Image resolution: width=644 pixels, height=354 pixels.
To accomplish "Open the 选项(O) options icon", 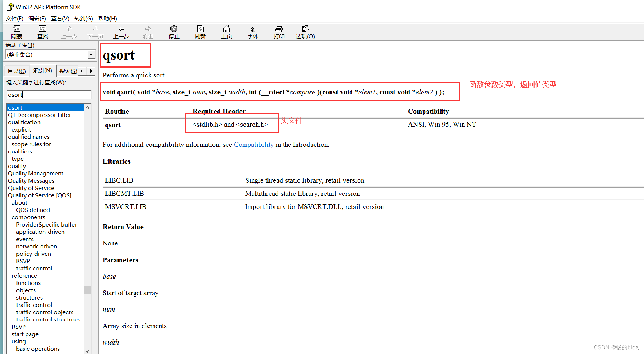I will coord(305,32).
